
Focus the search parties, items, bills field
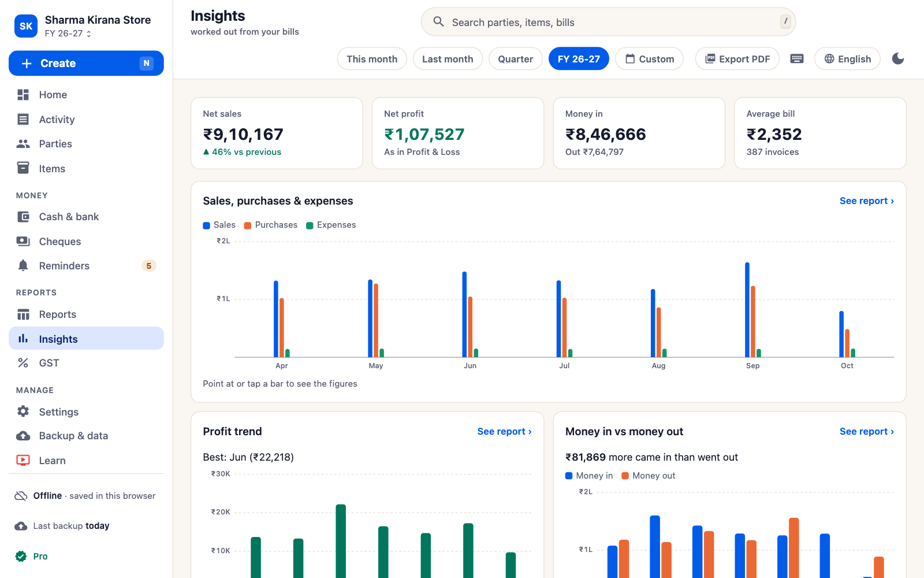tap(608, 22)
